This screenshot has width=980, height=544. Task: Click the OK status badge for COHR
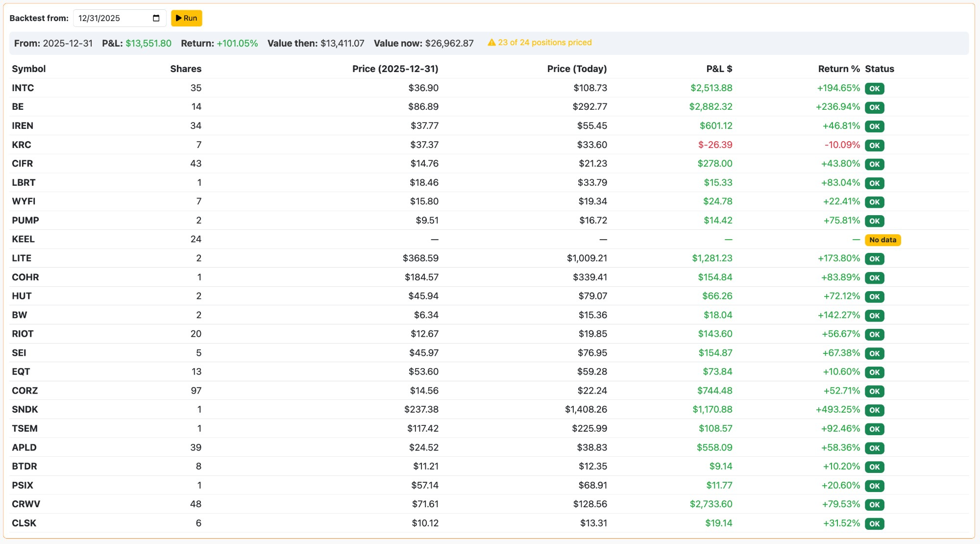875,278
